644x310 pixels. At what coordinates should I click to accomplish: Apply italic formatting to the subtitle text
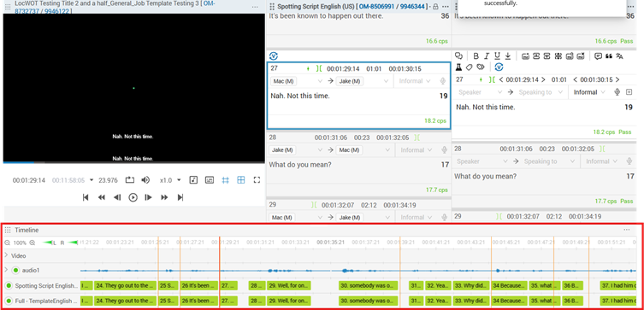click(487, 56)
